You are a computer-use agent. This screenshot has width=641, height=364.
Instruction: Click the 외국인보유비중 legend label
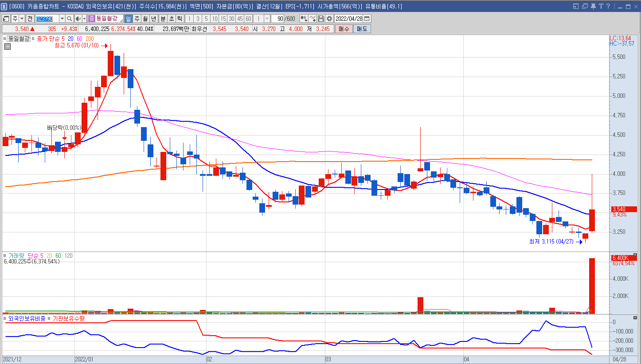click(27, 318)
